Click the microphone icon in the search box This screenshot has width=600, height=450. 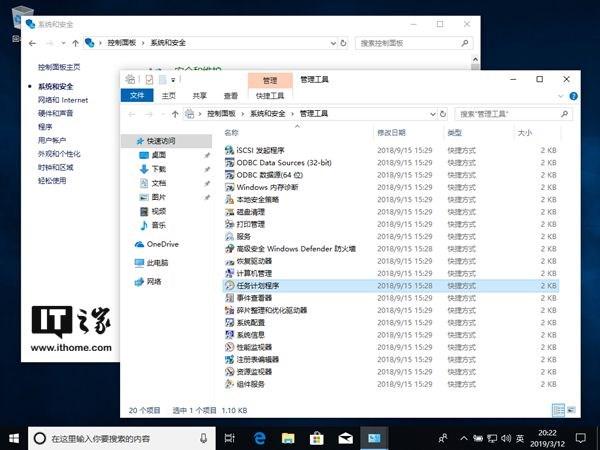click(203, 438)
